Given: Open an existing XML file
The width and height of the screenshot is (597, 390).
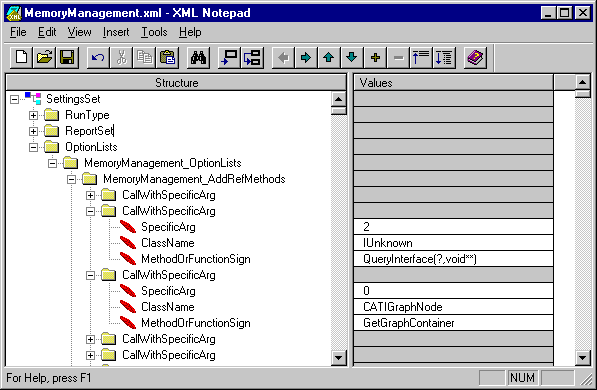Looking at the screenshot, I should tap(44, 58).
